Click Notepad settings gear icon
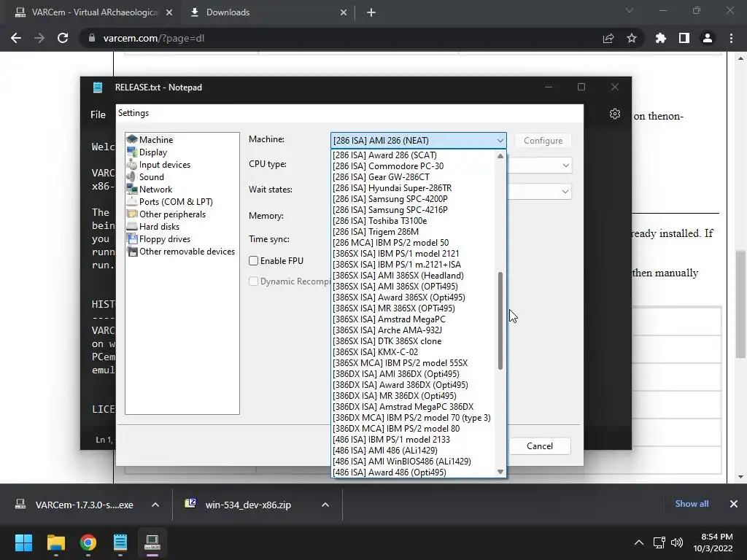This screenshot has height=560, width=747. [x=614, y=114]
